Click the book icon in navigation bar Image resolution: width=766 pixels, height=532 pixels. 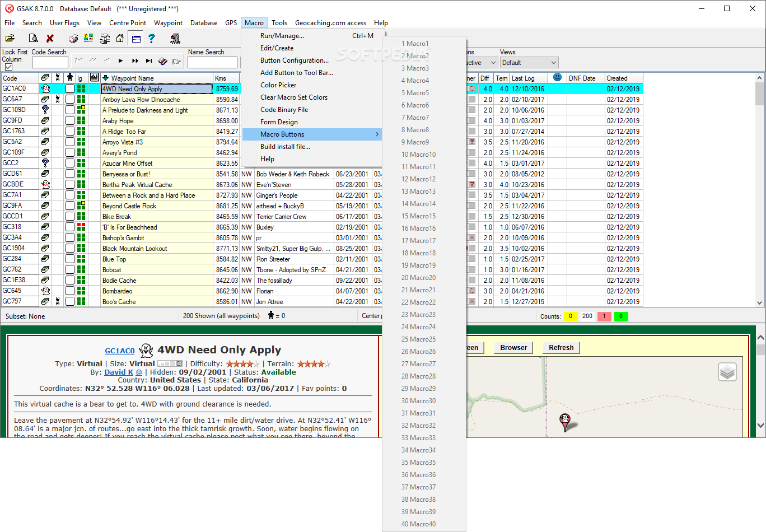coord(163,61)
